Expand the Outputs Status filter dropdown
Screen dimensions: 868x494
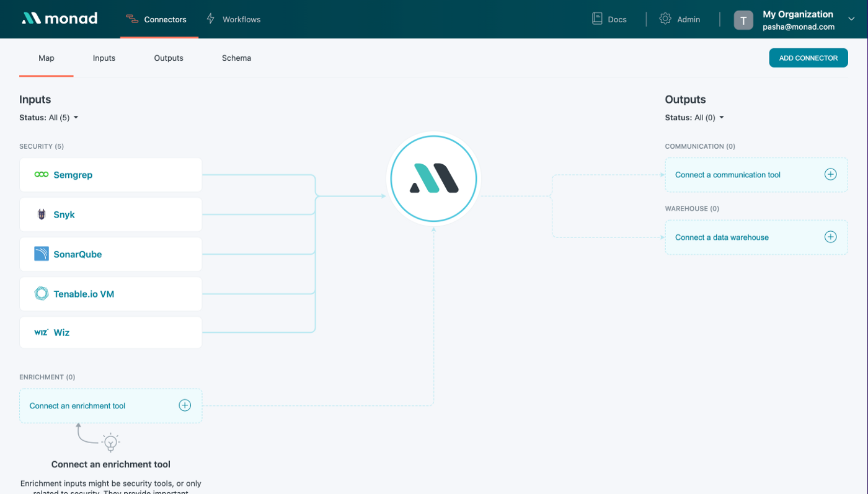(x=695, y=118)
